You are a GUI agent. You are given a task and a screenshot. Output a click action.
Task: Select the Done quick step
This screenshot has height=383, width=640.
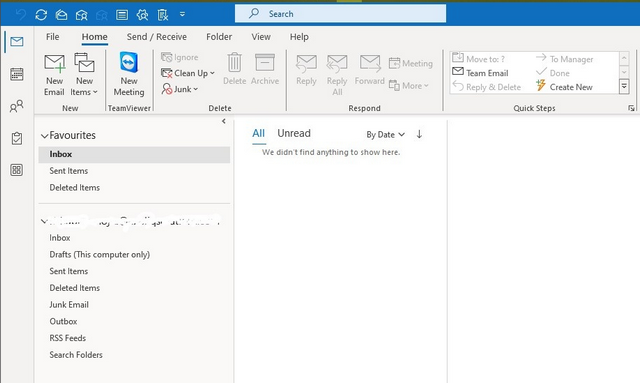click(553, 73)
